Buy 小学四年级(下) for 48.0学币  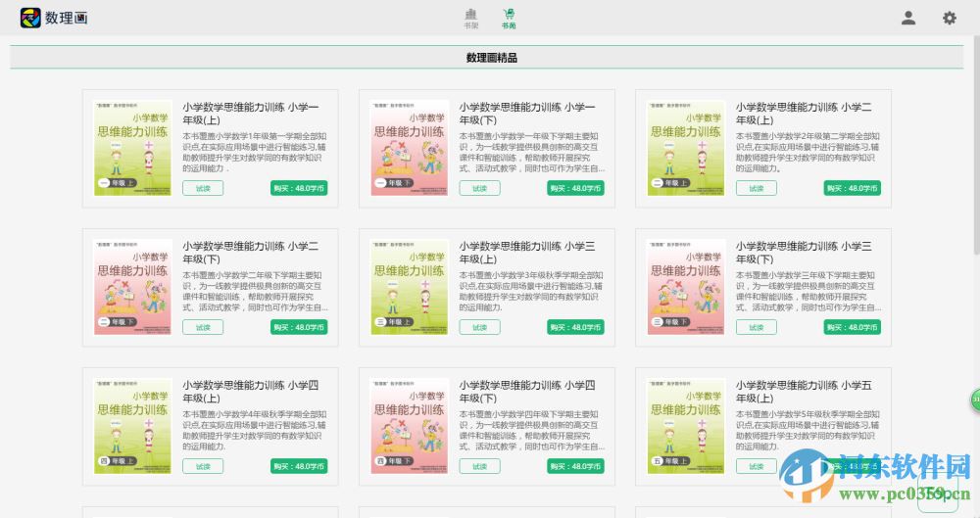coord(575,466)
